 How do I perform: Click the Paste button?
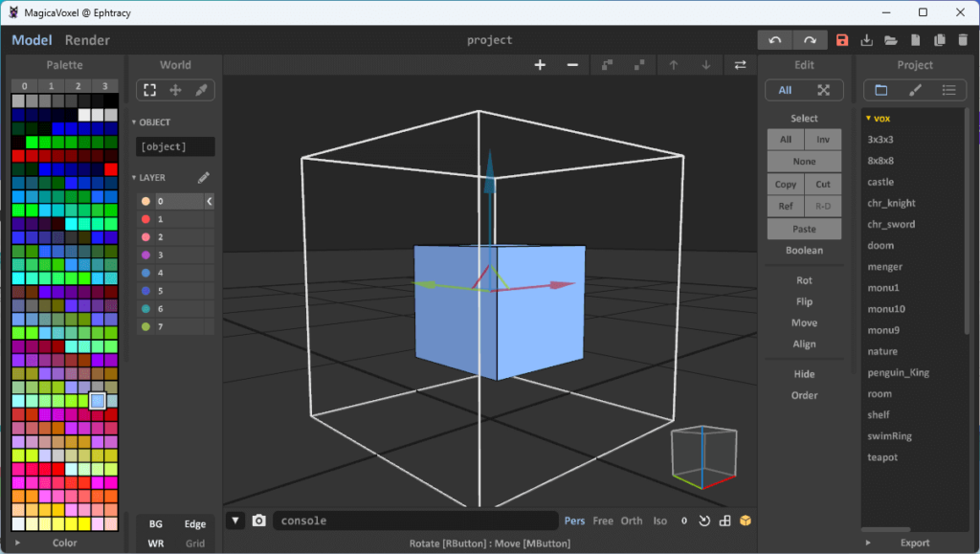(804, 229)
